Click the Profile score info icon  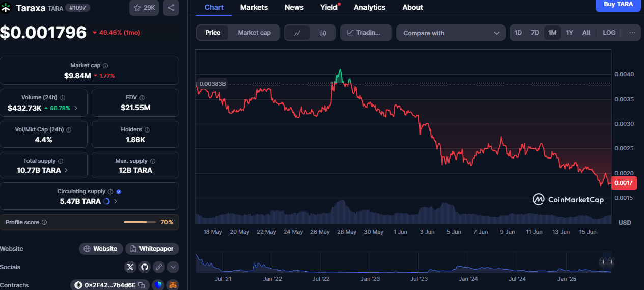click(x=44, y=222)
